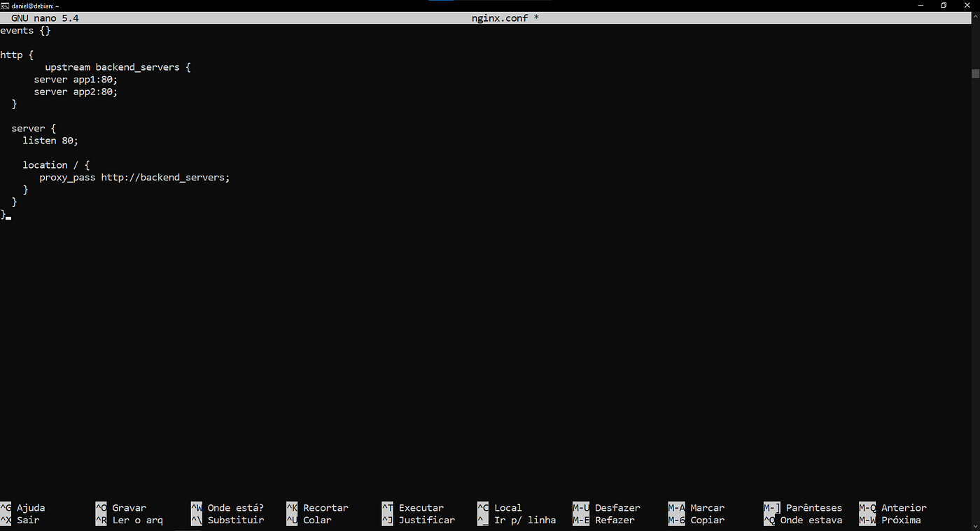Click the ^R Ler o arq shortcut
The height and width of the screenshot is (531, 980).
tap(129, 520)
